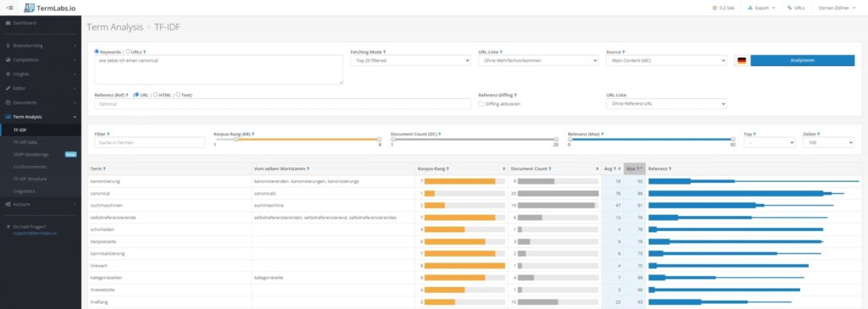
Task: Click the German flag language icon
Action: (741, 61)
